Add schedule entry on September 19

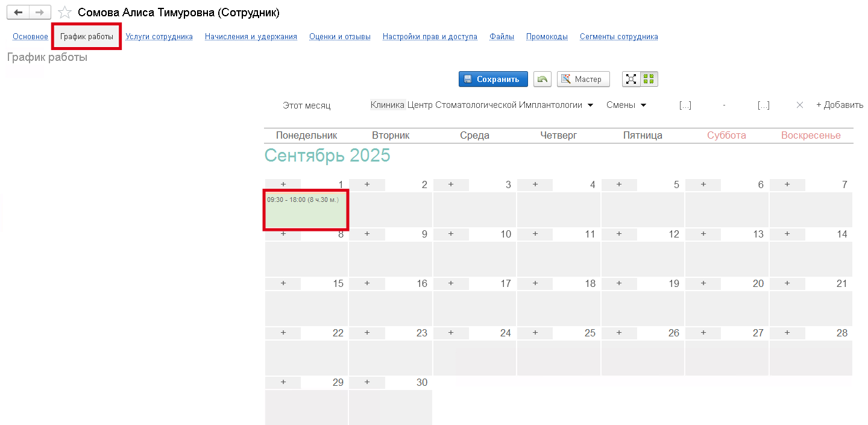click(619, 283)
